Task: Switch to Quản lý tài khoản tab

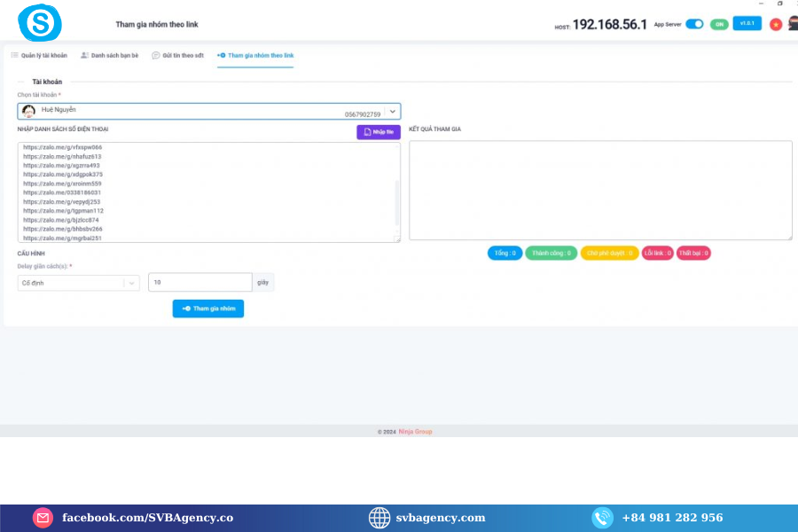Action: (39, 55)
